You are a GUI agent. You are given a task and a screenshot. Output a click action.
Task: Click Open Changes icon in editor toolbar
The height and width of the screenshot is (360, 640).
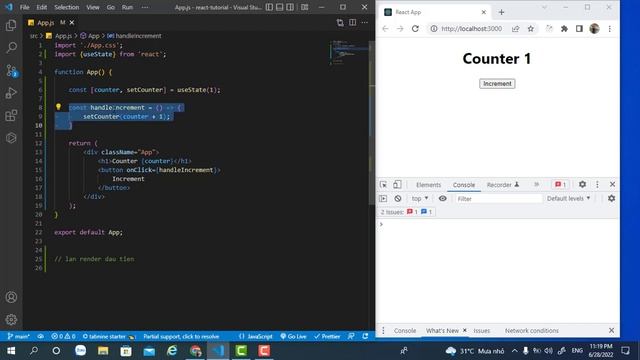(340, 22)
